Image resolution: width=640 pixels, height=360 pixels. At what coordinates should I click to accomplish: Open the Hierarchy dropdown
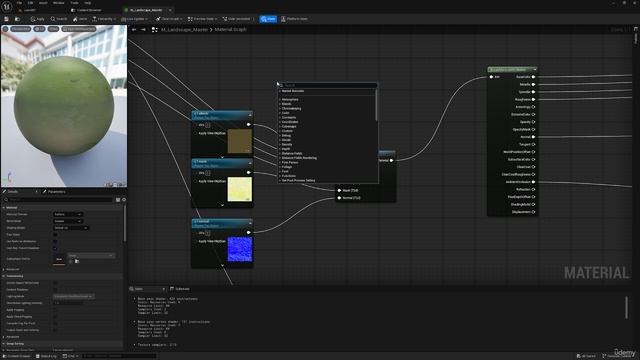(x=104, y=19)
